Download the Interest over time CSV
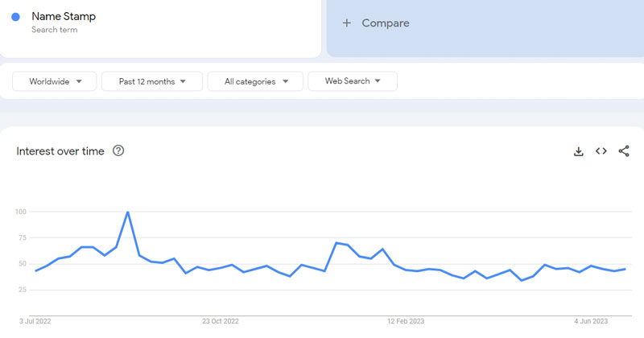Screen dimensions: 644x338 tap(578, 151)
